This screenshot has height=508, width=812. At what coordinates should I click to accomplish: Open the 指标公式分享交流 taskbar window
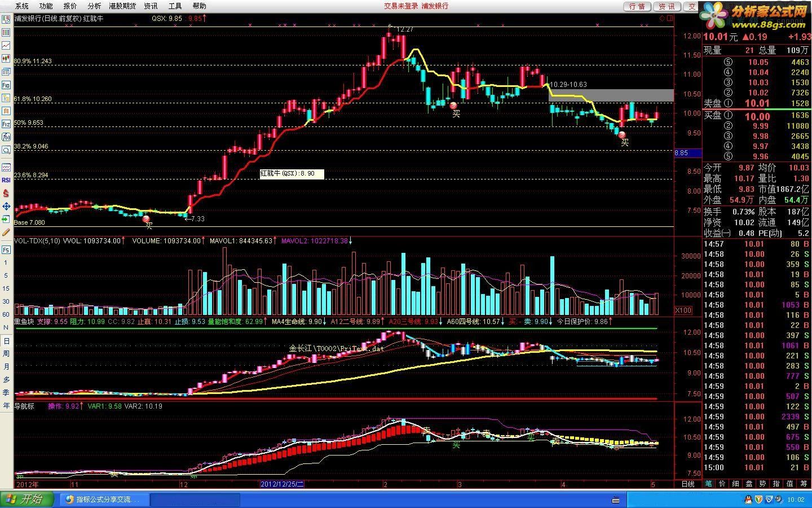point(105,499)
